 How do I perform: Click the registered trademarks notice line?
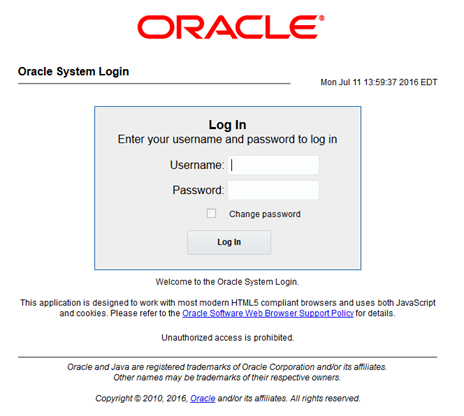(x=227, y=367)
